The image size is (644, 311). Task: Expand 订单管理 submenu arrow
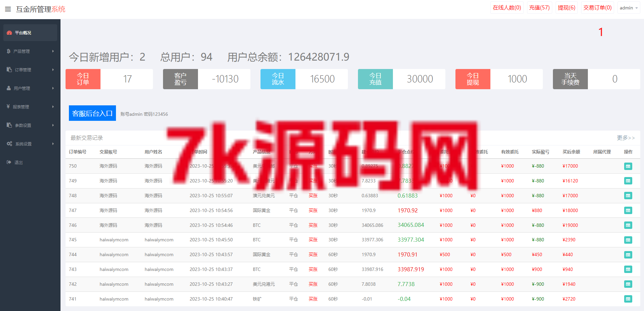click(53, 70)
